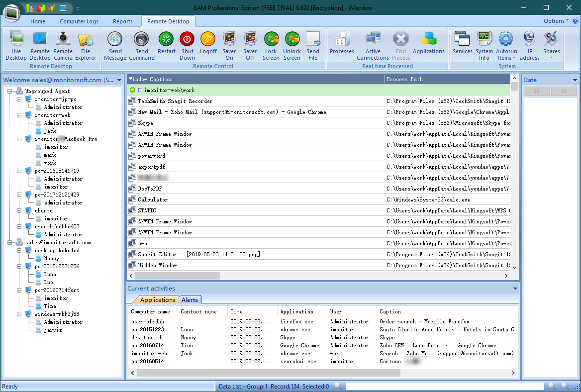
Task: Sort activities by Computer name column
Action: coord(153,311)
